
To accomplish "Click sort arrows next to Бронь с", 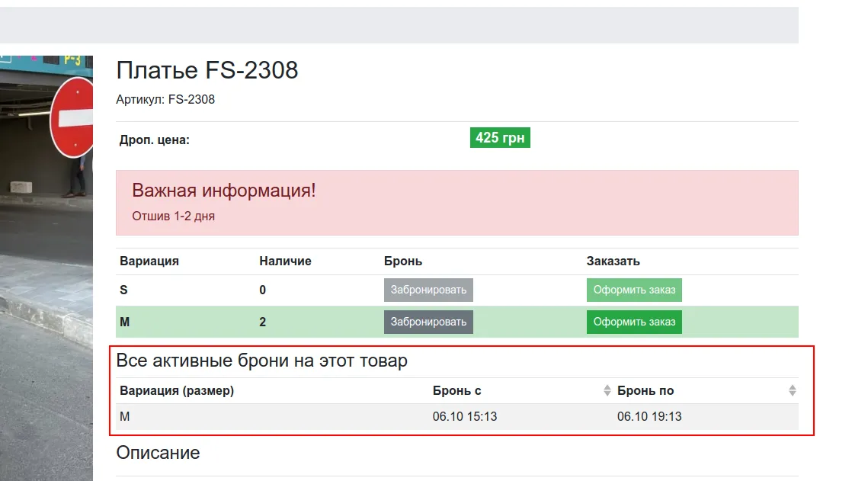I will (607, 390).
